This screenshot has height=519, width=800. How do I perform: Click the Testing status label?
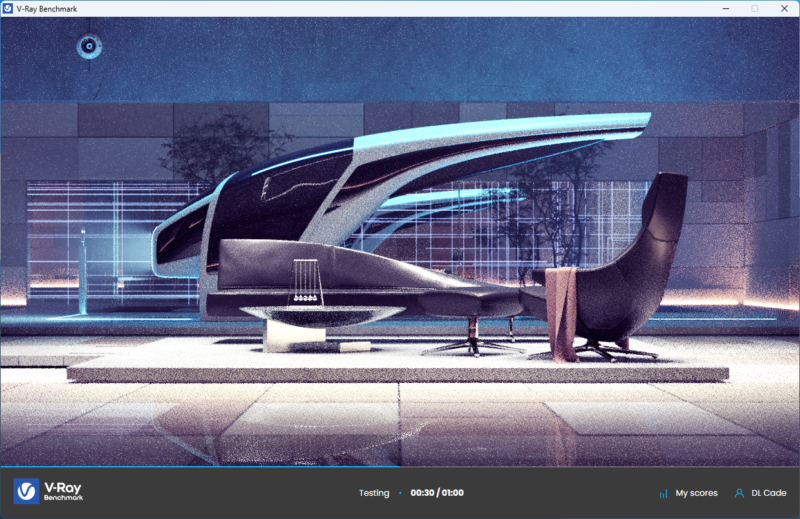(374, 493)
